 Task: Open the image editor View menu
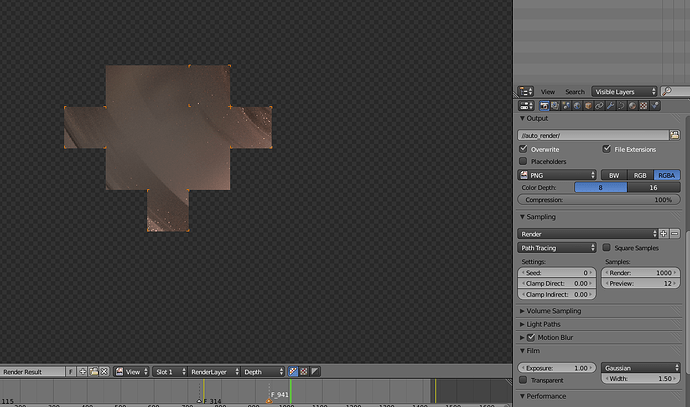coord(132,372)
